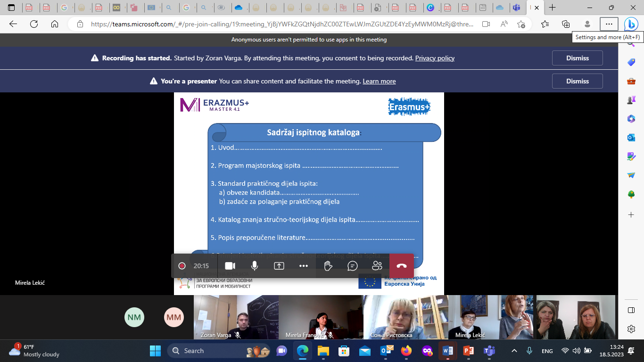The height and width of the screenshot is (362, 644).
Task: Open the share content tray
Action: (x=279, y=266)
